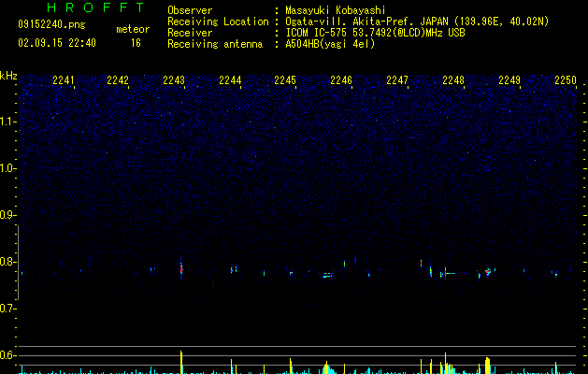Click the timestamp 02.09.15 22:40

pyautogui.click(x=57, y=43)
